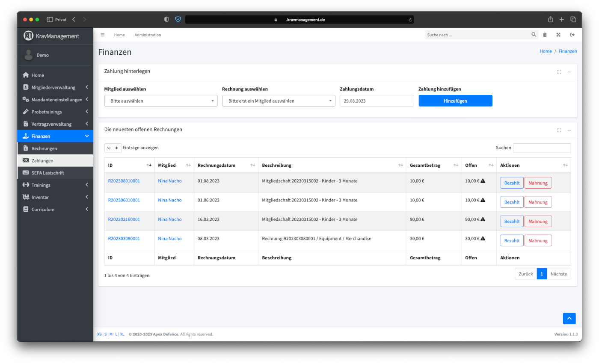Collapse the offene Rechnungen card
Image resolution: width=599 pixels, height=364 pixels.
point(569,130)
